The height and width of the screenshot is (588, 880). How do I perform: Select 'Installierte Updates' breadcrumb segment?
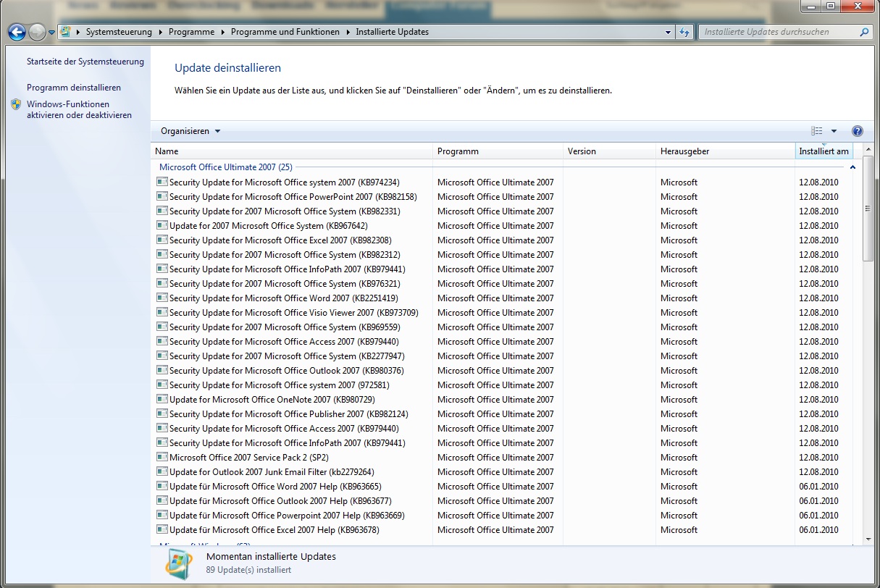coord(392,32)
